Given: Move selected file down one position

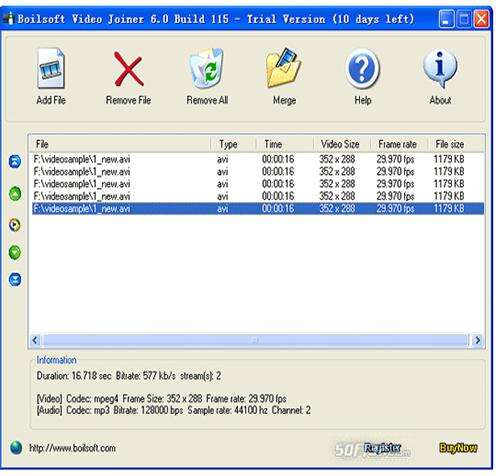Looking at the screenshot, I should pos(15,252).
